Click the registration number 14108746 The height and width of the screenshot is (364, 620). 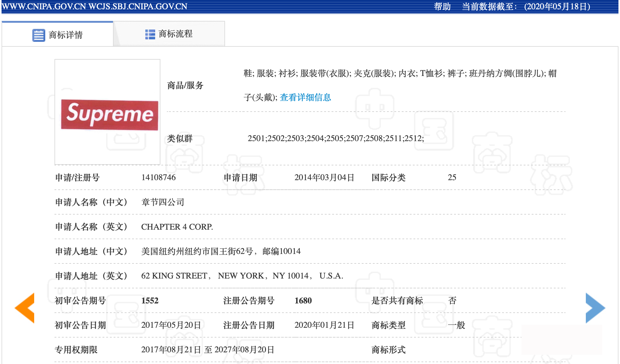tap(158, 177)
